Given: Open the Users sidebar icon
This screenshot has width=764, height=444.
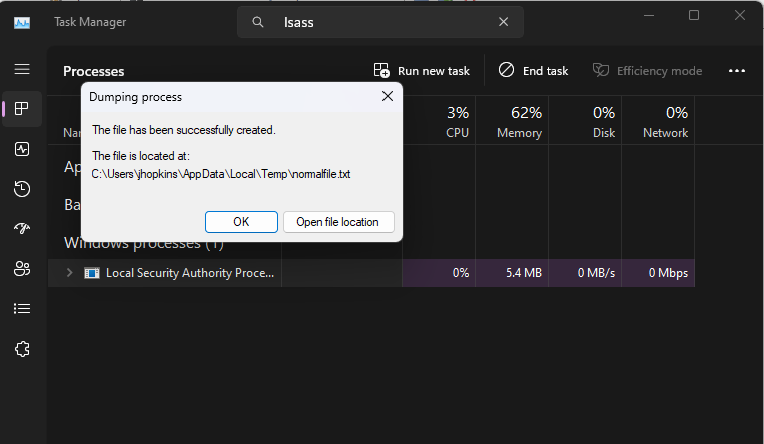Looking at the screenshot, I should (22, 269).
